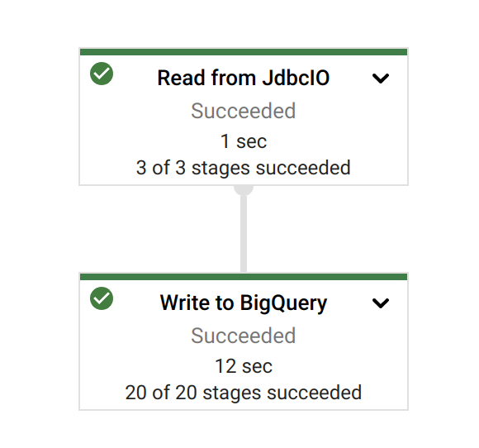The width and height of the screenshot is (479, 448).
Task: Click empty canvas area left of the connector
Action: point(153,229)
